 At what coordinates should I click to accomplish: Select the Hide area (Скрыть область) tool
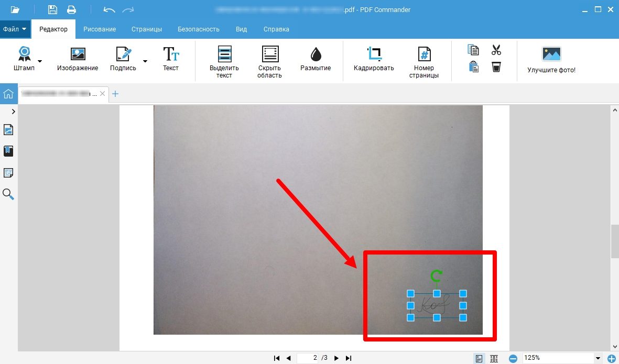tap(270, 54)
